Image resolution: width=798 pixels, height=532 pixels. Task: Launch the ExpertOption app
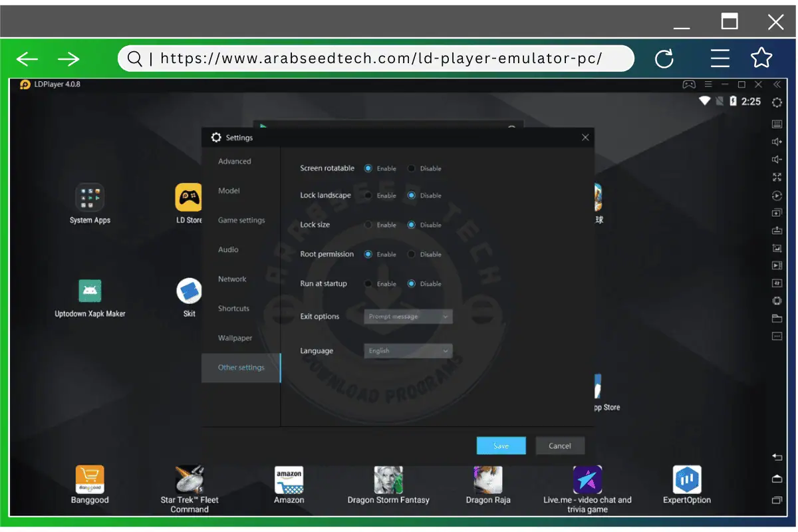click(687, 479)
